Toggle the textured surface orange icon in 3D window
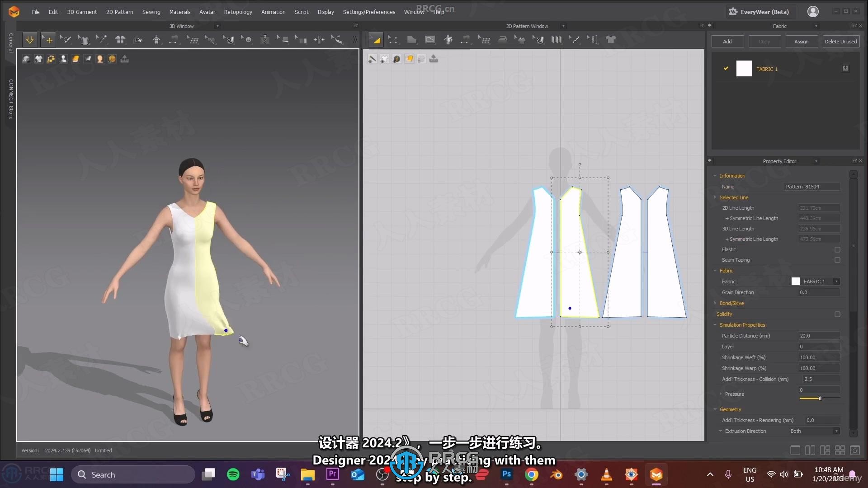 pyautogui.click(x=75, y=59)
